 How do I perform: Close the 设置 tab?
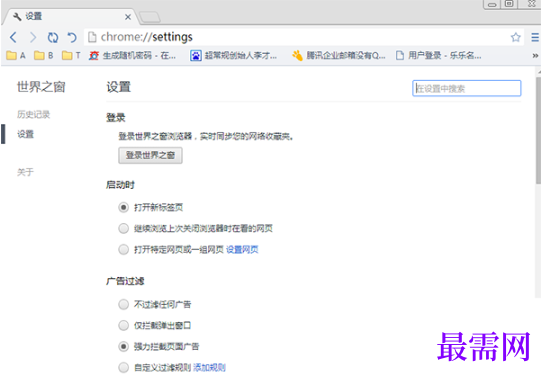(x=128, y=17)
